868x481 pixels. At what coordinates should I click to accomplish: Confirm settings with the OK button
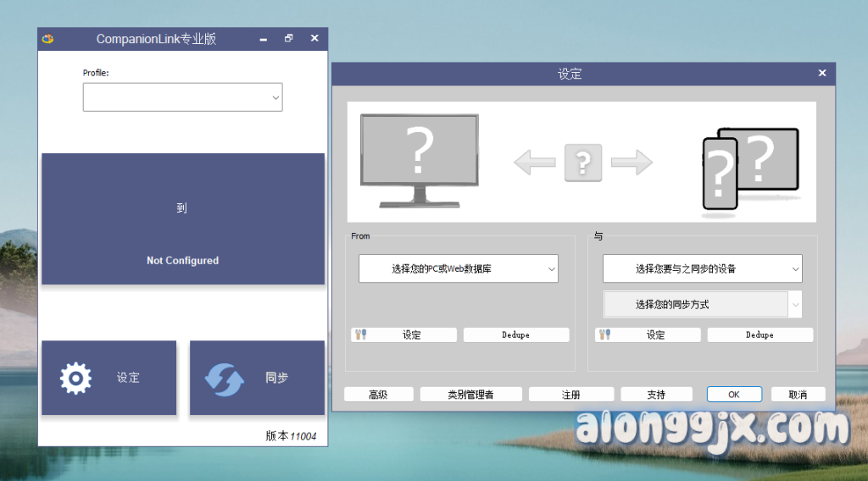[733, 395]
